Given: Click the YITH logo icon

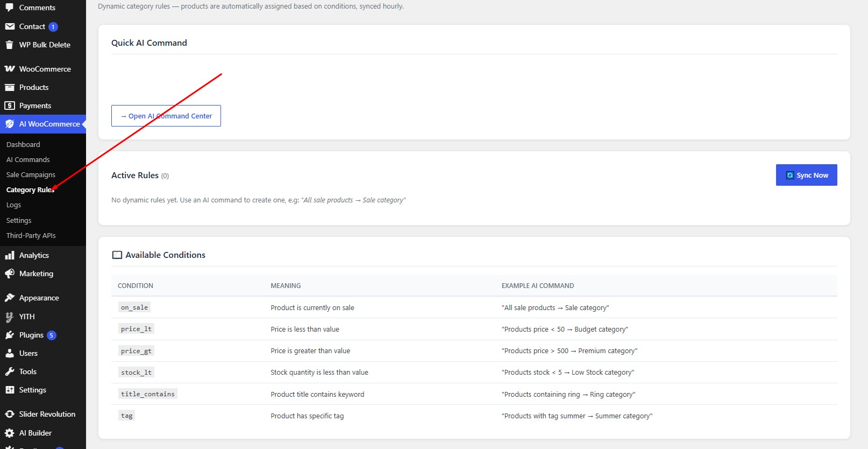Looking at the screenshot, I should tap(10, 317).
